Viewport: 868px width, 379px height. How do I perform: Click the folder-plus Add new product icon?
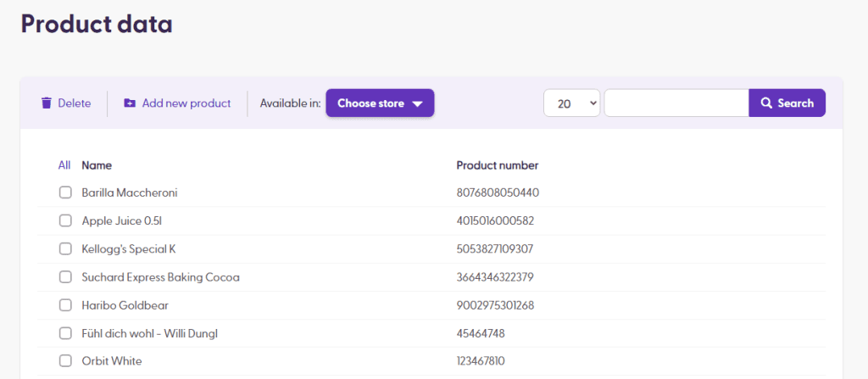point(130,103)
